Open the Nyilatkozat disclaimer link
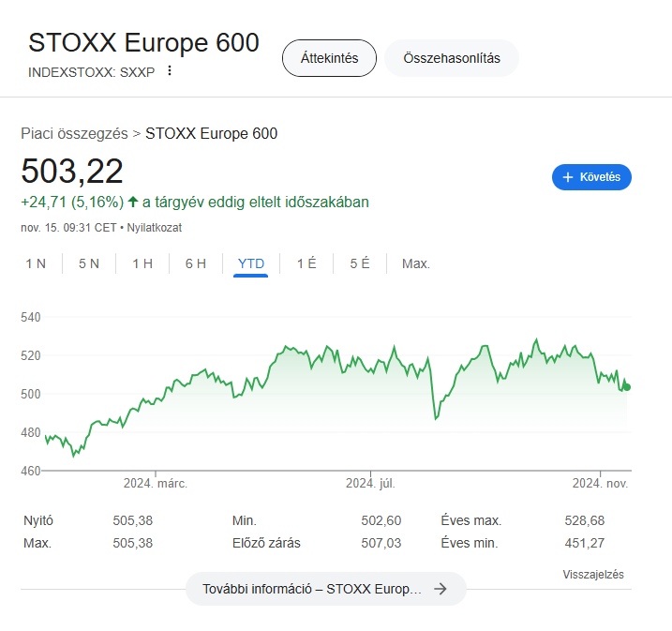This screenshot has width=672, height=631. pyautogui.click(x=155, y=228)
